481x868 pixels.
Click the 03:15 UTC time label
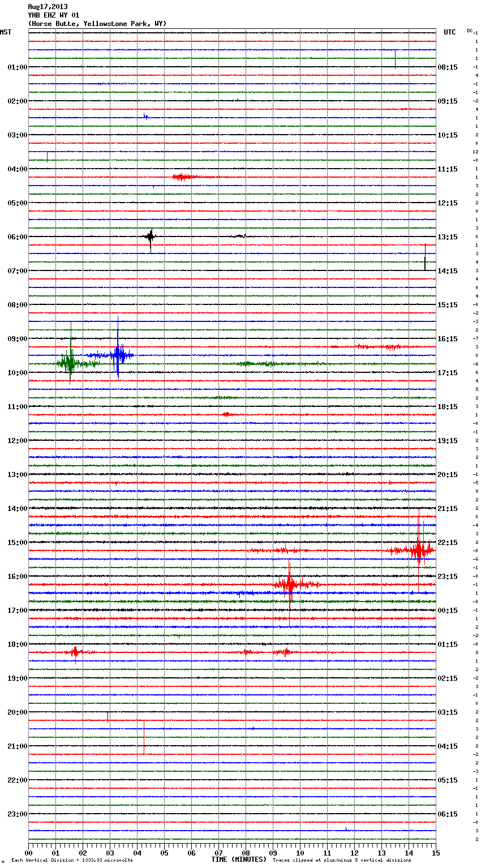pos(448,712)
